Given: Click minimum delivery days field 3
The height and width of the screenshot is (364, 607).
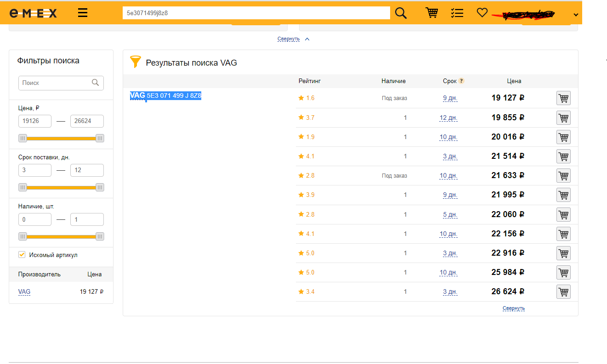Looking at the screenshot, I should point(35,170).
